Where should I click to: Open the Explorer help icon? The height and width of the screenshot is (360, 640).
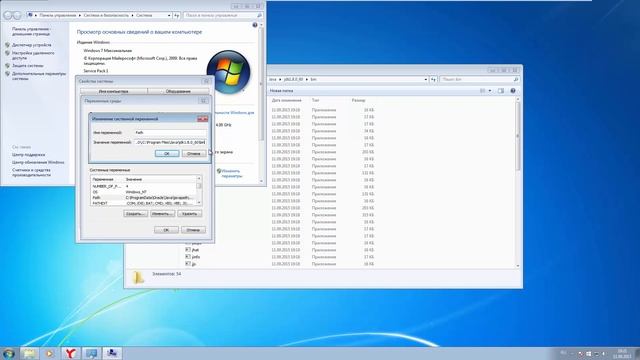(x=513, y=91)
